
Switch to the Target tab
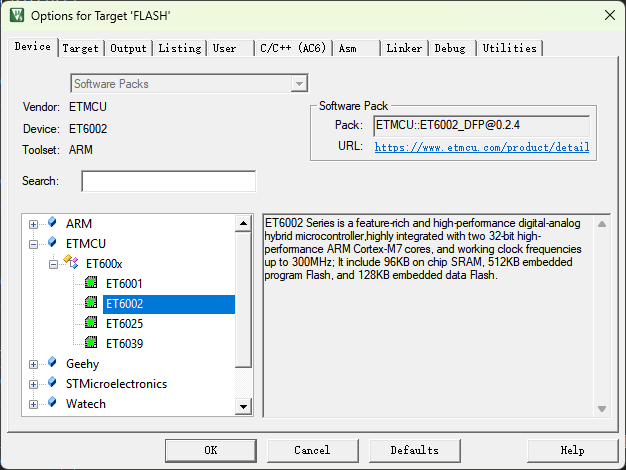[x=80, y=48]
